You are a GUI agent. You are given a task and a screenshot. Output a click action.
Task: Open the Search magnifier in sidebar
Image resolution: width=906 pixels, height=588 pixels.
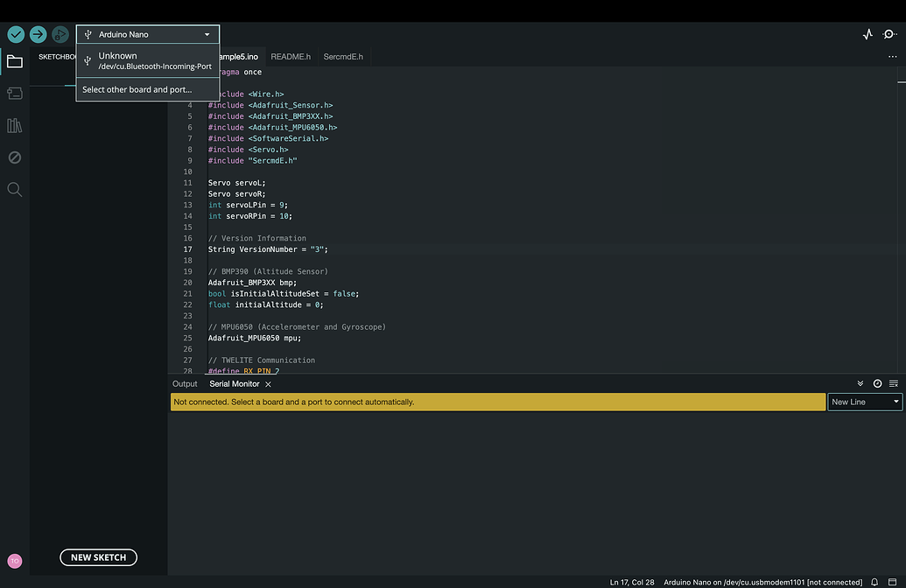pyautogui.click(x=14, y=189)
